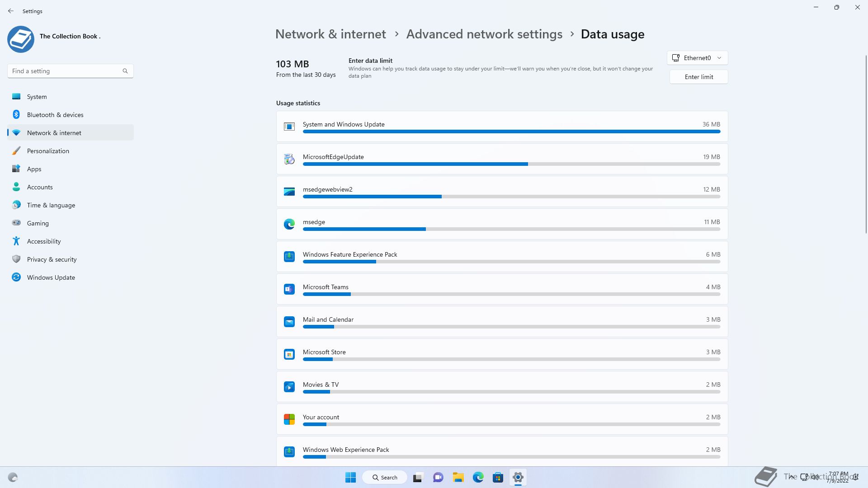The height and width of the screenshot is (488, 868).
Task: Click the Windows Feature Experience Pack icon
Action: (289, 257)
